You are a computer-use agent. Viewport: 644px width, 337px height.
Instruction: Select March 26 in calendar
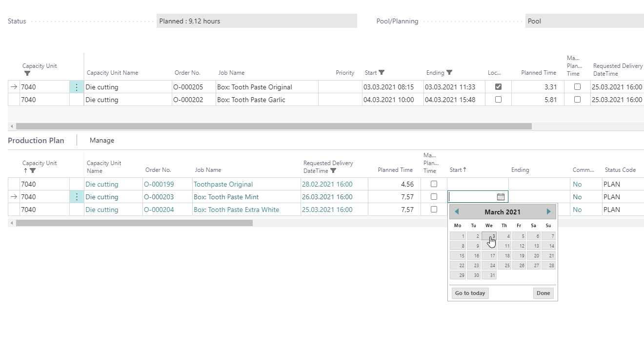point(519,265)
